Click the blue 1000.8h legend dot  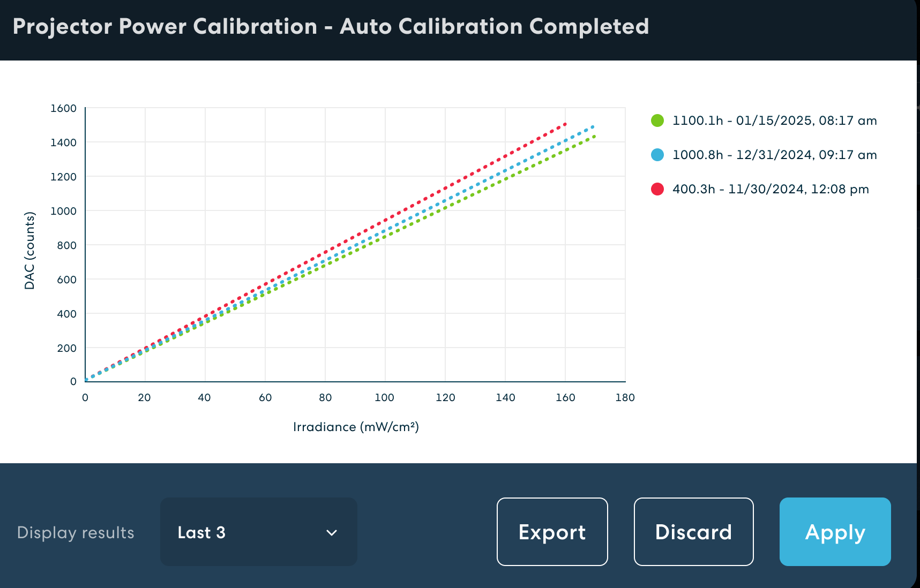657,155
